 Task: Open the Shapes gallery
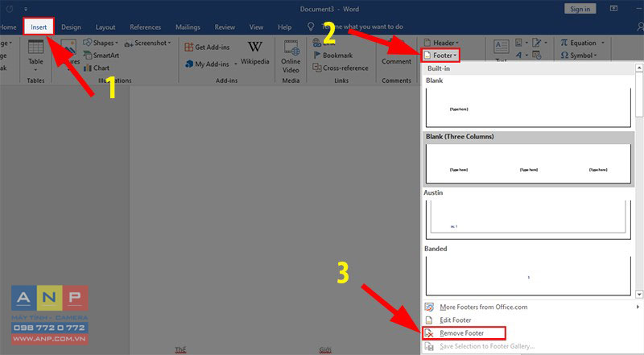coord(101,43)
